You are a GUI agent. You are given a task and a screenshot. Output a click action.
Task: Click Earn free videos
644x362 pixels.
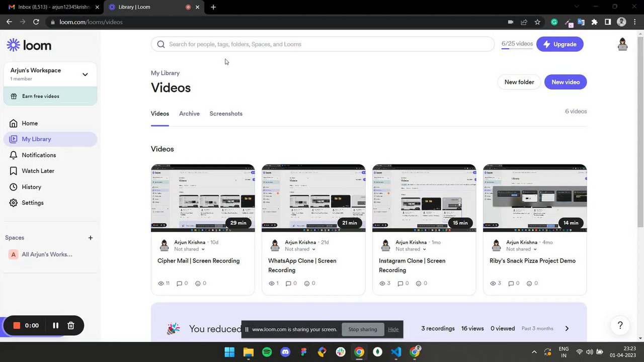(50, 96)
